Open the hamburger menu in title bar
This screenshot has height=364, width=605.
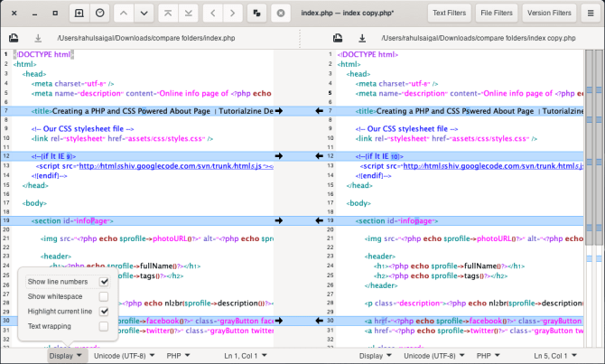[x=591, y=14]
